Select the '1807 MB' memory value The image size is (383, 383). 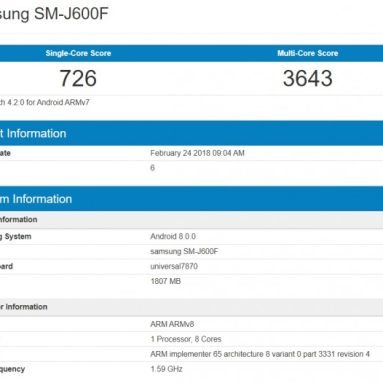click(x=166, y=281)
